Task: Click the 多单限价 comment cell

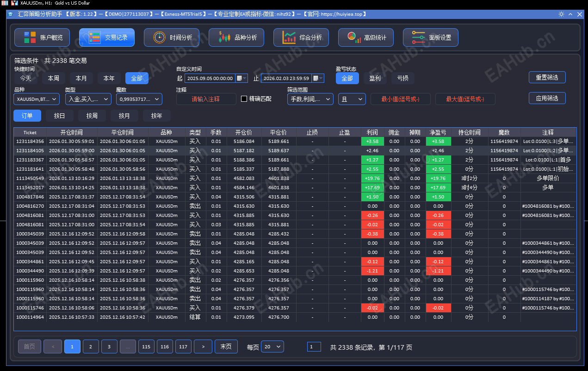Action: 548,178
